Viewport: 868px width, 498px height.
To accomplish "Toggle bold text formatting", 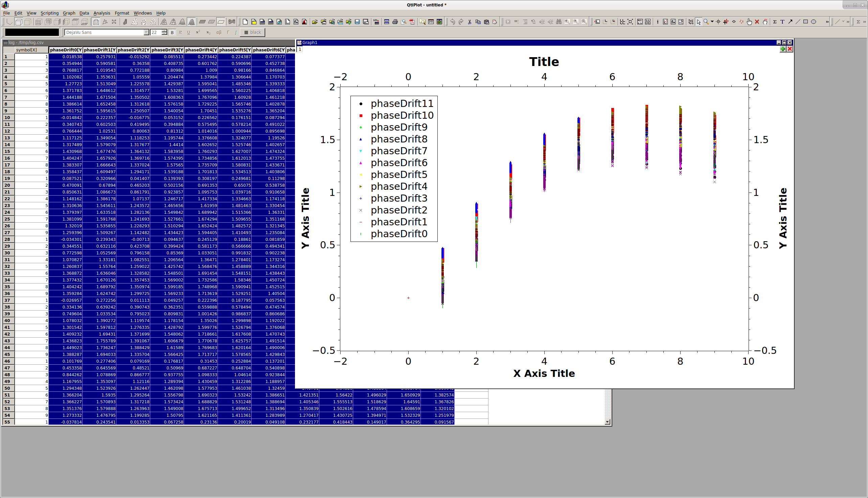I will (x=172, y=32).
